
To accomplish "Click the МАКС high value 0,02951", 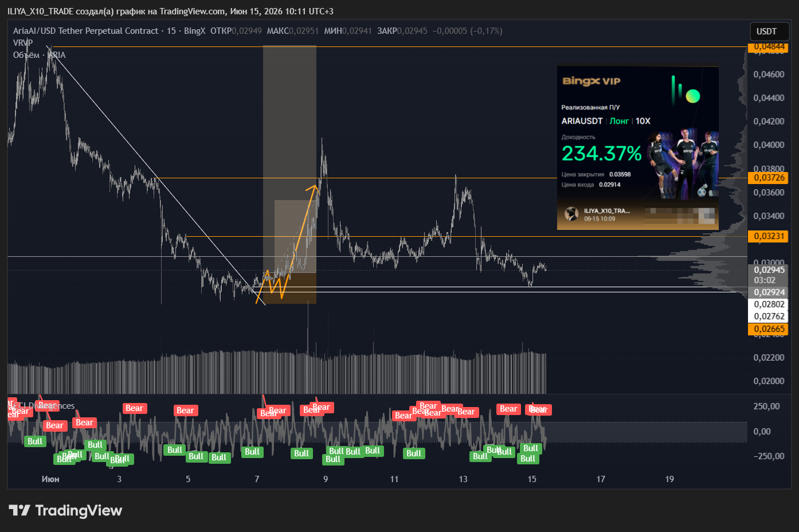I will tap(303, 31).
